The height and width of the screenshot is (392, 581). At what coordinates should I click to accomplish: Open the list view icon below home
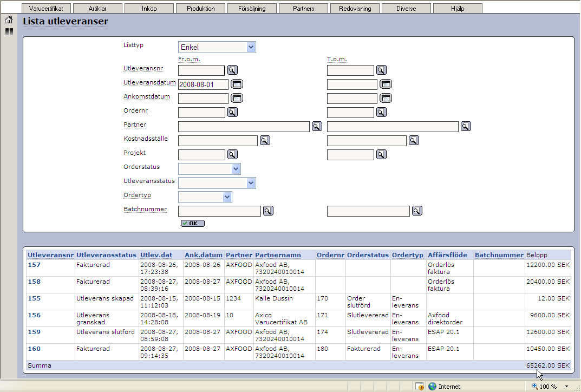click(9, 32)
